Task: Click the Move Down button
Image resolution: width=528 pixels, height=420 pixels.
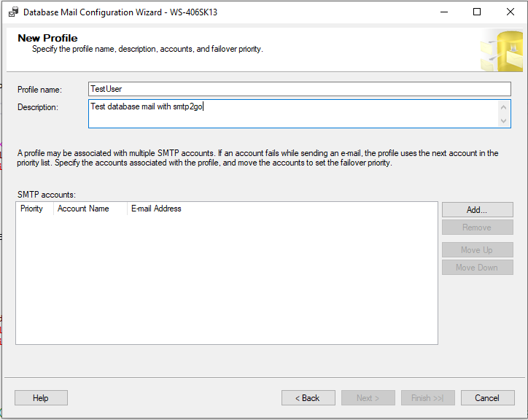Action: (x=477, y=268)
